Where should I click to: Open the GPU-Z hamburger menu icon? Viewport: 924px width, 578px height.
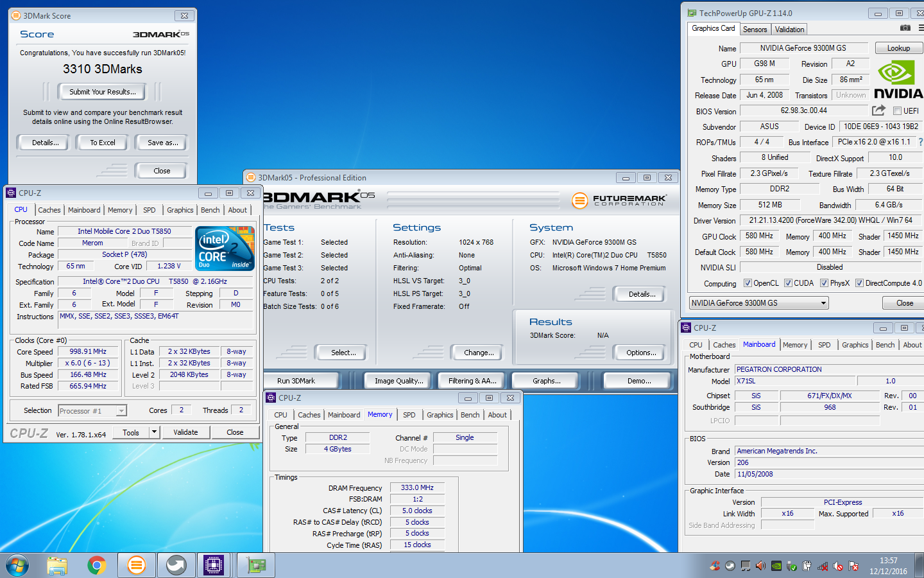pyautogui.click(x=921, y=28)
